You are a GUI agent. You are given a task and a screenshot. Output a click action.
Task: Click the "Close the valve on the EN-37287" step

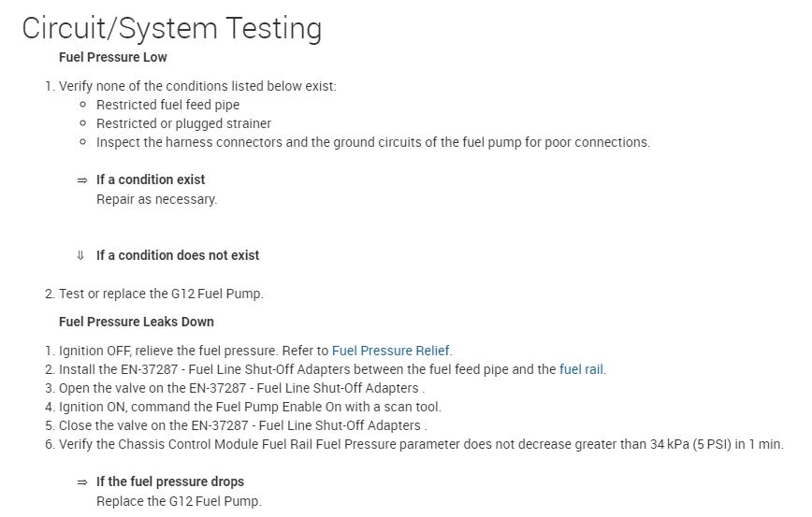click(x=241, y=425)
